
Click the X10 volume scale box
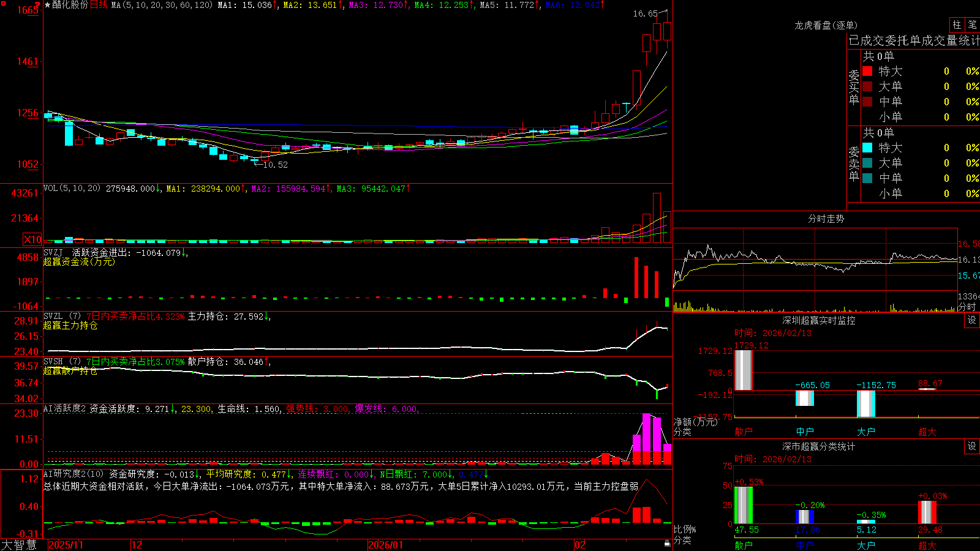pos(32,239)
